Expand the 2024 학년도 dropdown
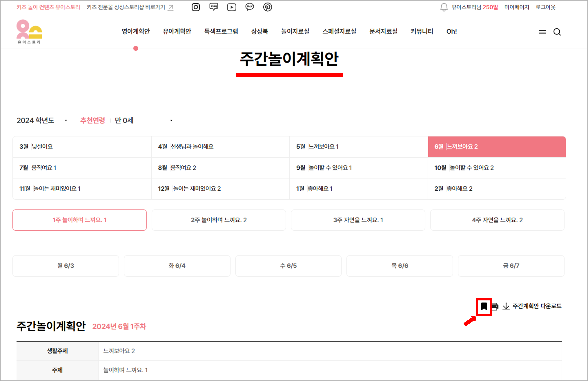 (x=42, y=120)
